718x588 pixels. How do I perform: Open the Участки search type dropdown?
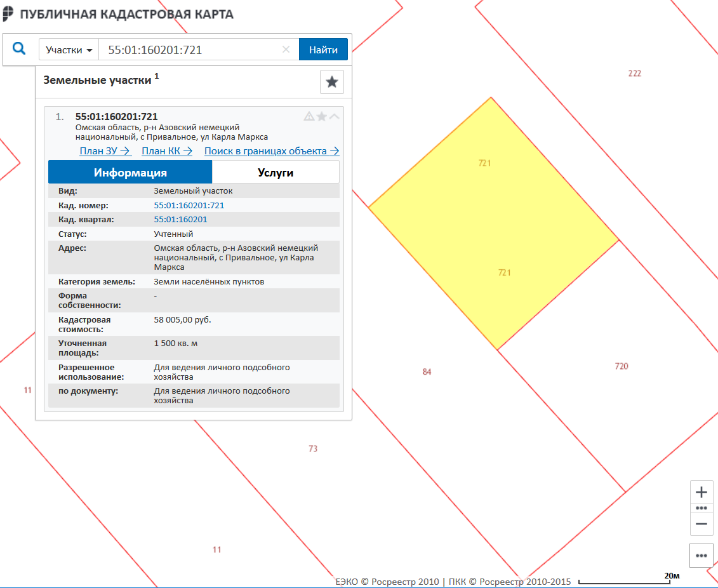coord(69,50)
